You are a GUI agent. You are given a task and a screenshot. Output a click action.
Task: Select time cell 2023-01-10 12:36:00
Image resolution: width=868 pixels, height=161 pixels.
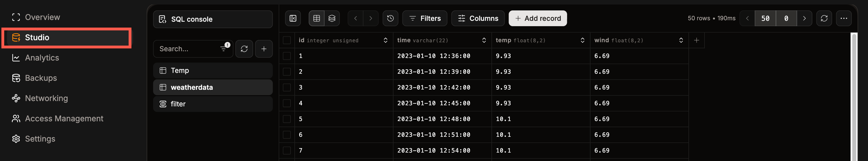tap(442, 56)
